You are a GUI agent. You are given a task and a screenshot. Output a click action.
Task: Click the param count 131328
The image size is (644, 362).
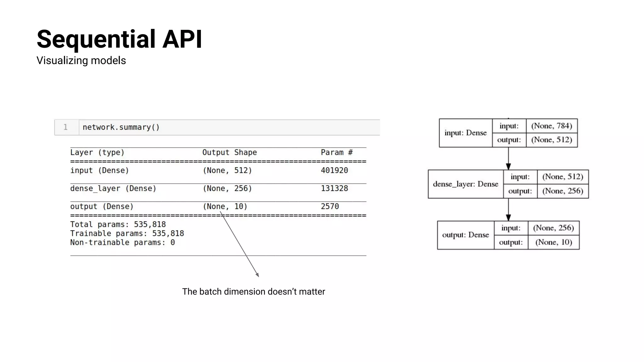pyautogui.click(x=334, y=189)
